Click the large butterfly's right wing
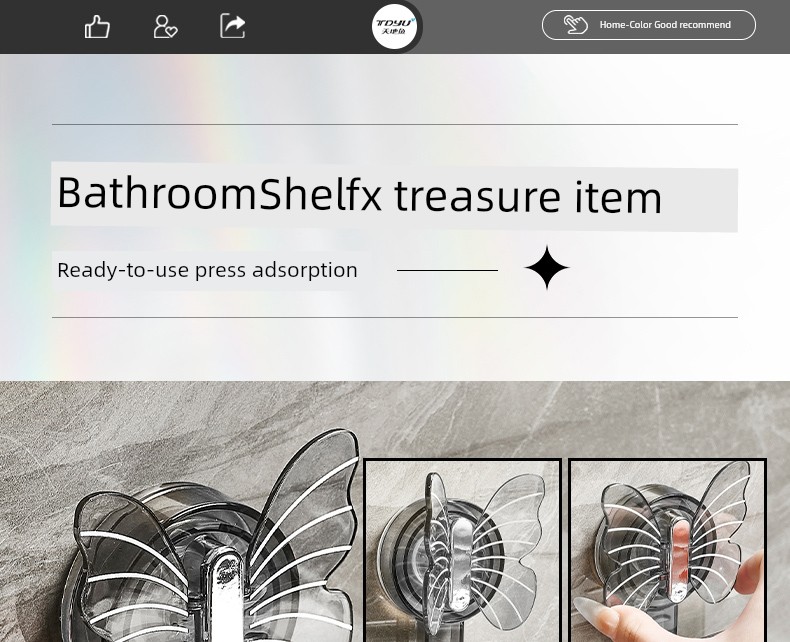This screenshot has height=642, width=790. [302, 527]
